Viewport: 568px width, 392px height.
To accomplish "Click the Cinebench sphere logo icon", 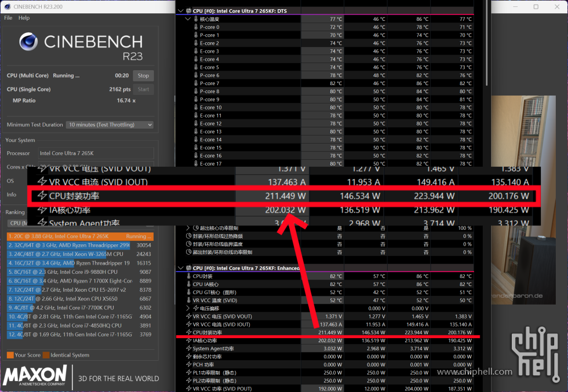I will click(x=28, y=41).
